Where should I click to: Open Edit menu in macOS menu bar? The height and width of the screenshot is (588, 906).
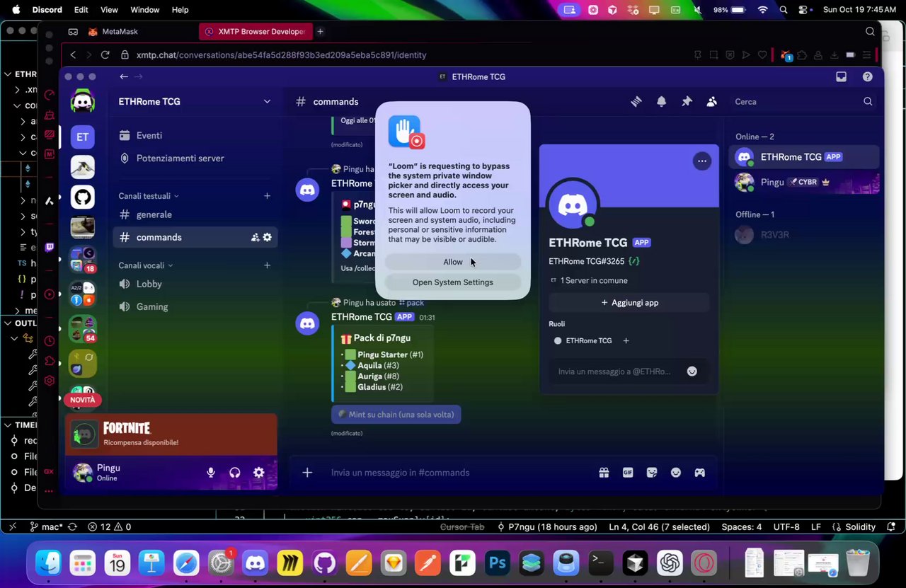pyautogui.click(x=81, y=10)
